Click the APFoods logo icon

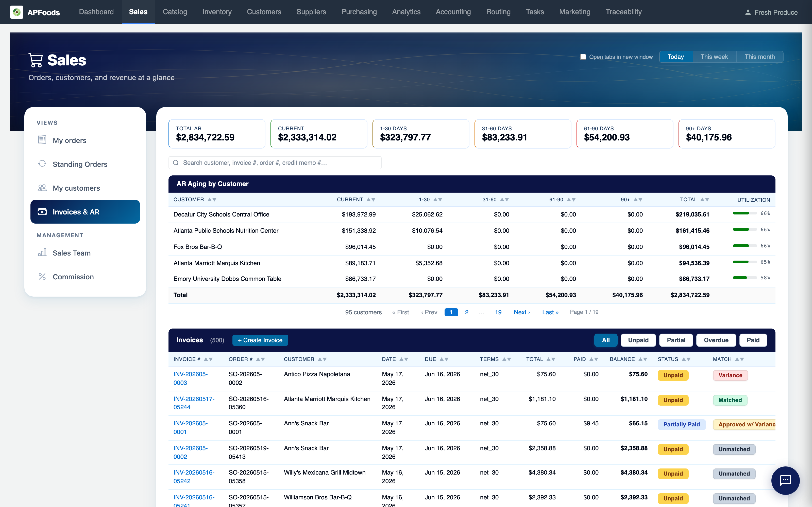pyautogui.click(x=16, y=12)
